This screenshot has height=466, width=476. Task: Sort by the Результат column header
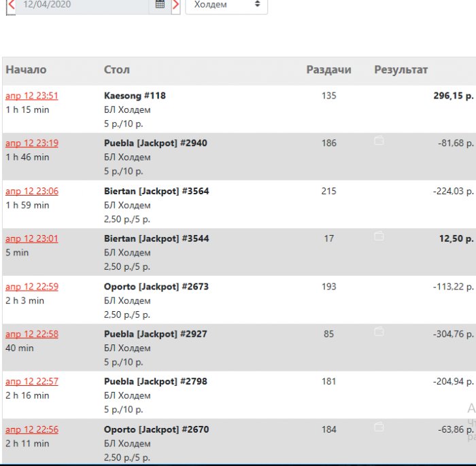(x=401, y=70)
